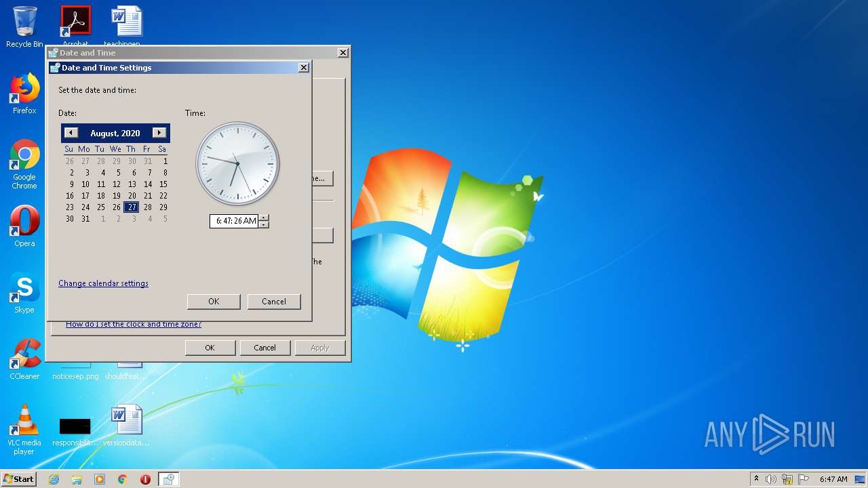
Task: Click the Date and Time taskbar item
Action: click(x=168, y=479)
